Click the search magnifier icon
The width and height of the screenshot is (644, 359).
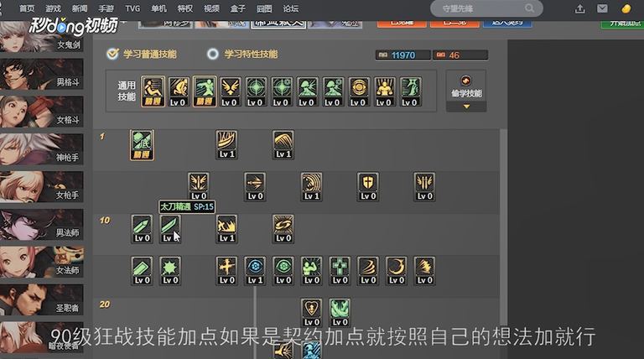coord(529,8)
